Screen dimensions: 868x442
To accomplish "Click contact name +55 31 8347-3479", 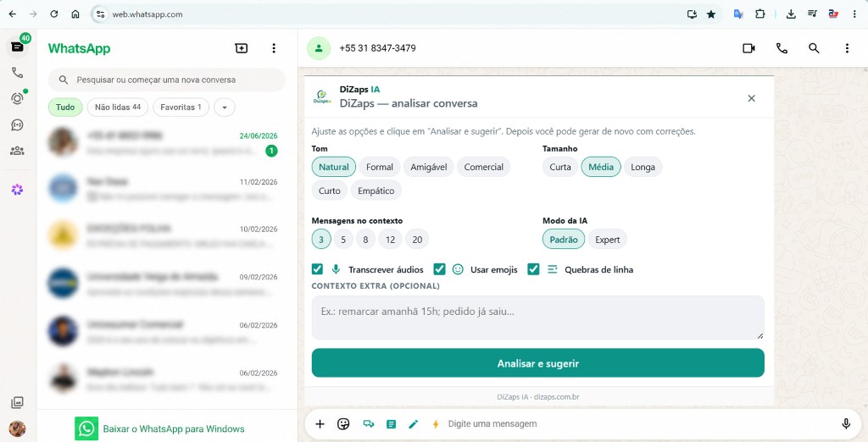I will [377, 48].
